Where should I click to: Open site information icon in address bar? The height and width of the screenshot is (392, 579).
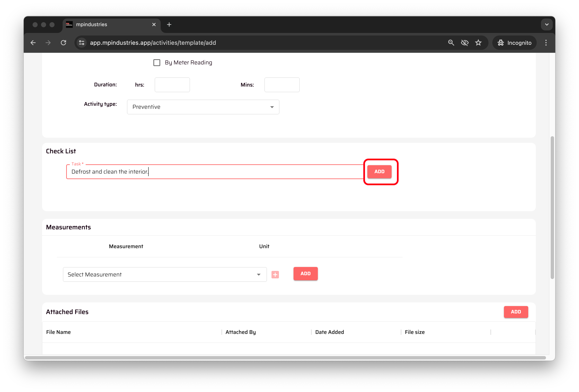coord(81,43)
